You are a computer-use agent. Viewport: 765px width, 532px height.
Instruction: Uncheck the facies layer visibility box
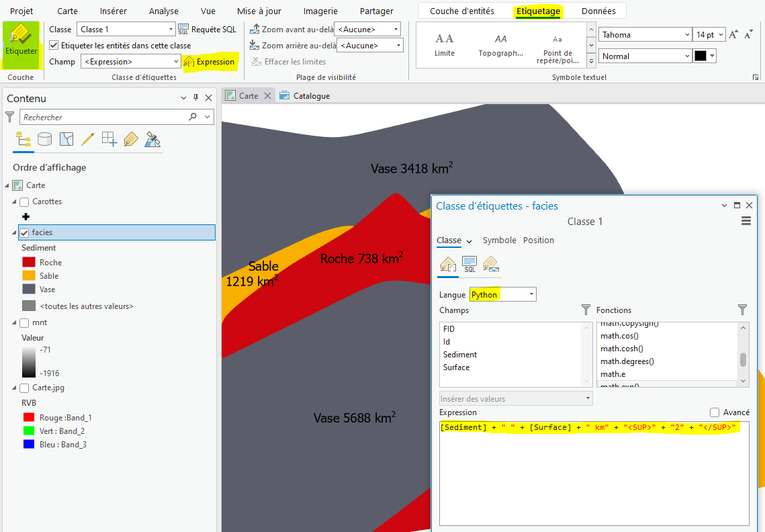click(x=24, y=232)
